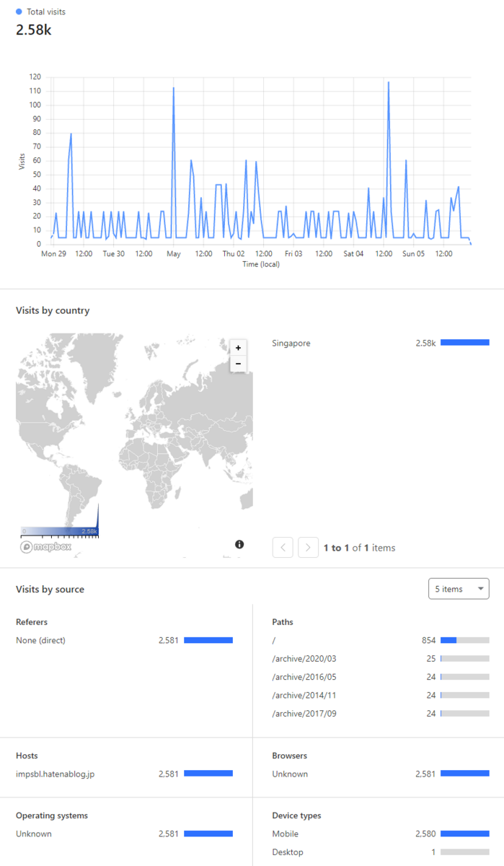Click the root path / row
Image resolution: width=504 pixels, height=866 pixels.
(381, 640)
